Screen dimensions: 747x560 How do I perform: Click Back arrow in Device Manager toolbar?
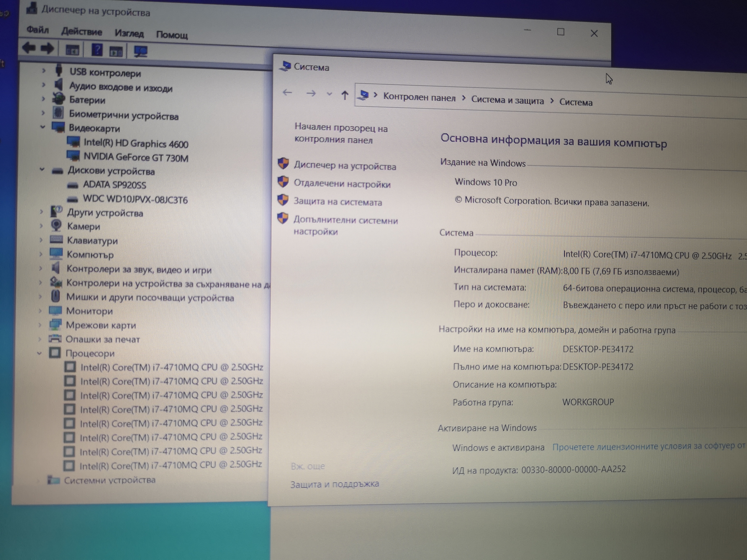(x=29, y=48)
